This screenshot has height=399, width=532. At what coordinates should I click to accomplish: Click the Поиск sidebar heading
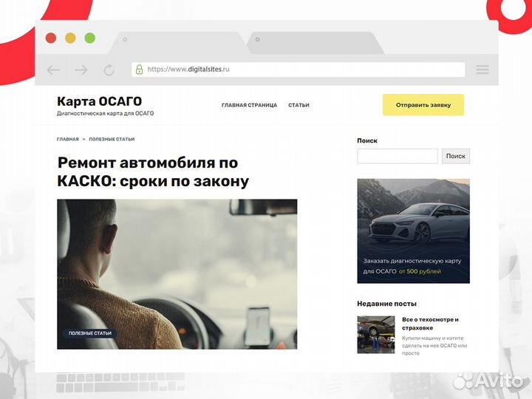point(367,140)
